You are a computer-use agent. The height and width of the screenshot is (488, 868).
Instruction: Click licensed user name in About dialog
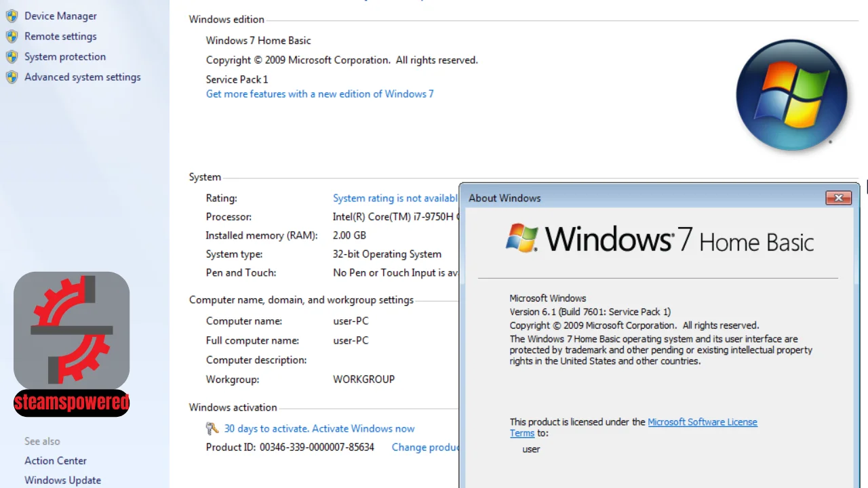(x=531, y=449)
